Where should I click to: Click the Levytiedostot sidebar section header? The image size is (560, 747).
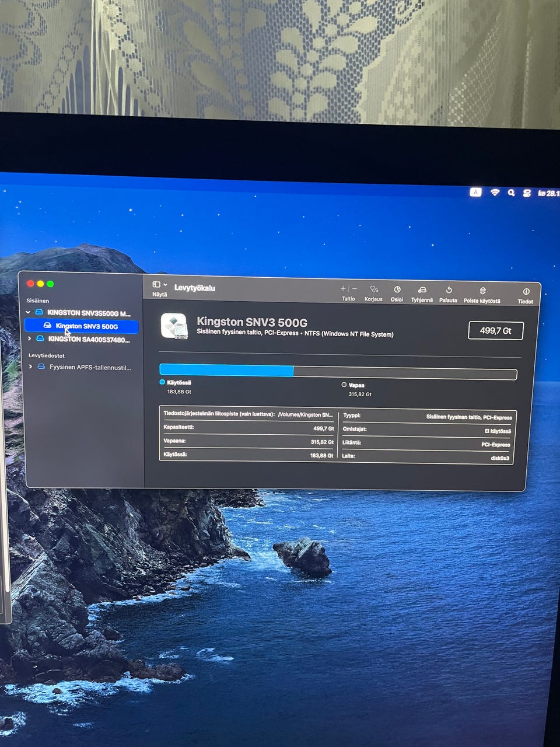pos(47,355)
